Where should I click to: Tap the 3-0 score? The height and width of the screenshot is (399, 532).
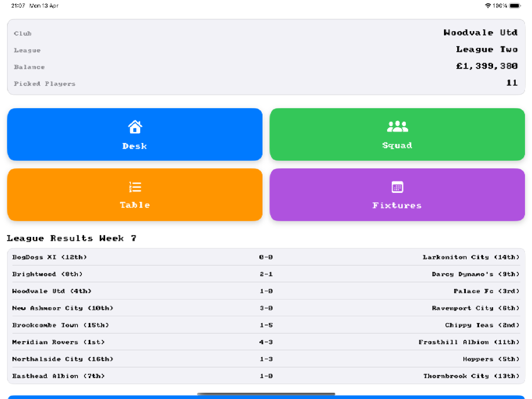266,308
